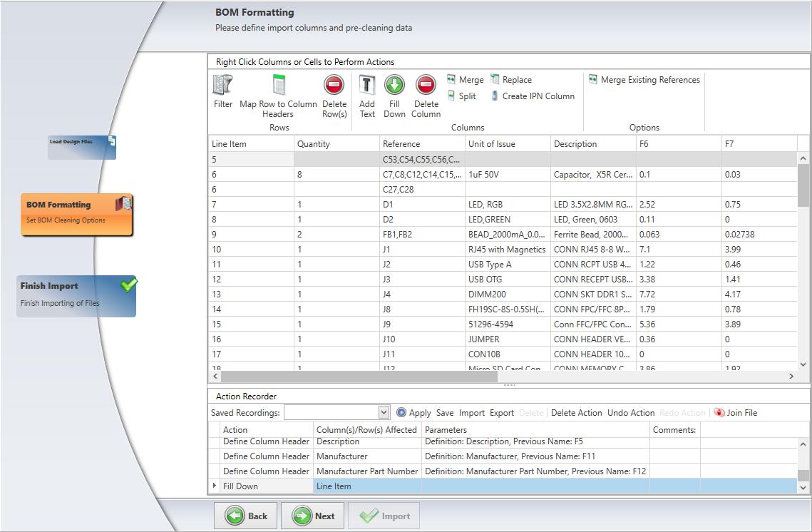Viewport: 812px width, 532px height.
Task: Click the Fill Down green arrow icon
Action: pyautogui.click(x=394, y=86)
